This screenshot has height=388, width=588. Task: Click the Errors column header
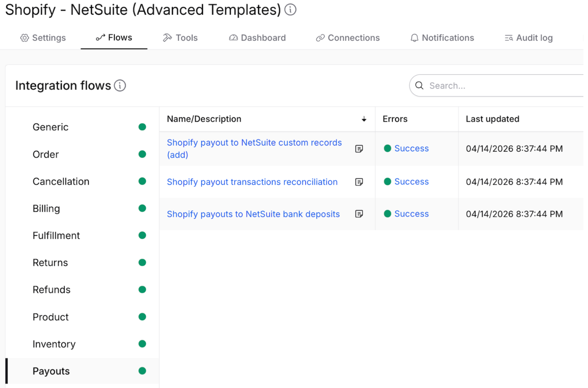tap(395, 119)
